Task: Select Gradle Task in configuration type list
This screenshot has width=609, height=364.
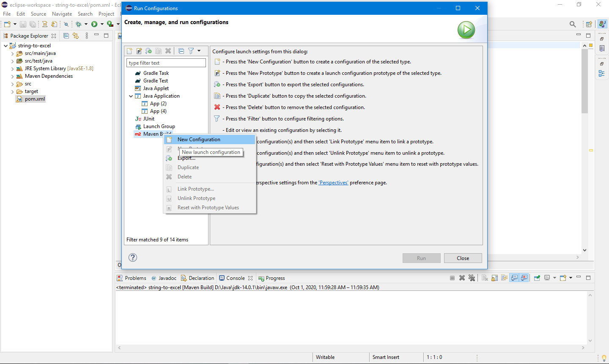Action: point(156,73)
